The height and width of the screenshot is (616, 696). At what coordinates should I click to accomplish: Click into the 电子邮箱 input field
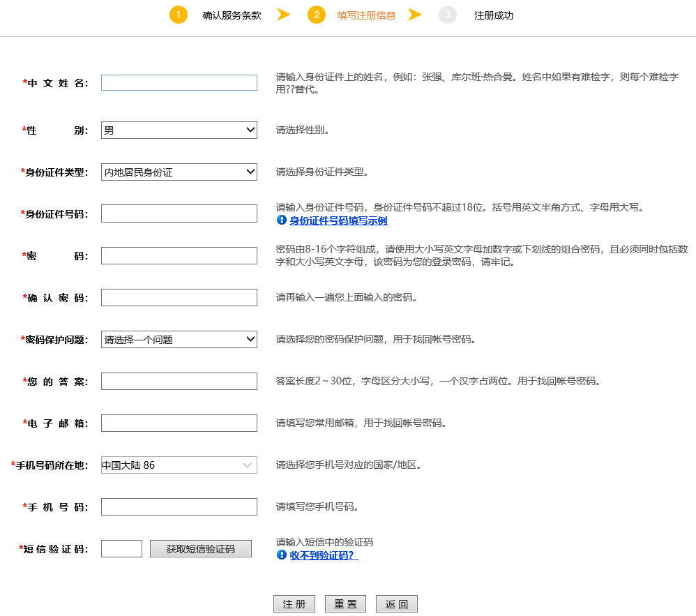pyautogui.click(x=179, y=423)
